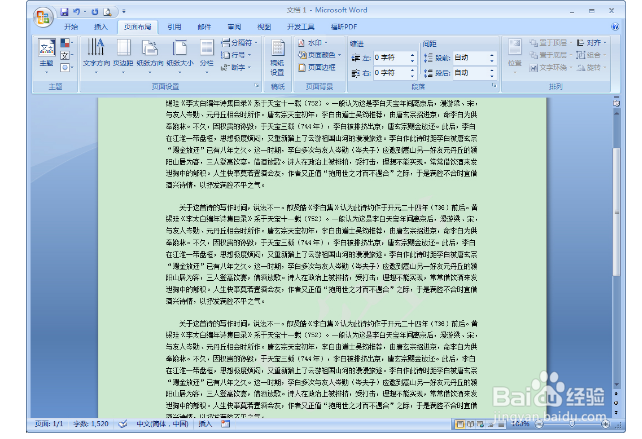
Task: Switch to the 审阅 (Review) tab
Action: 234,27
